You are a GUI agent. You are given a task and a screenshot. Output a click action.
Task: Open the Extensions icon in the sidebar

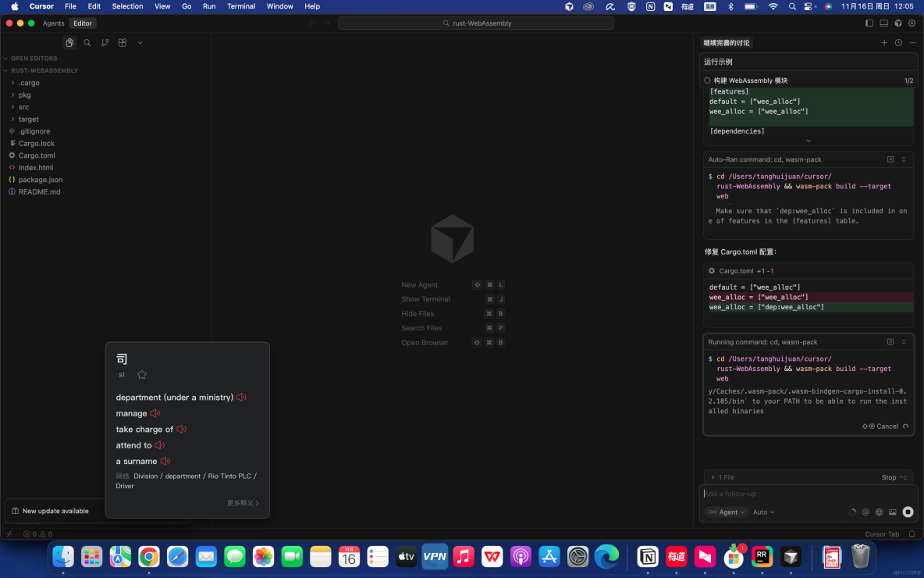click(123, 42)
